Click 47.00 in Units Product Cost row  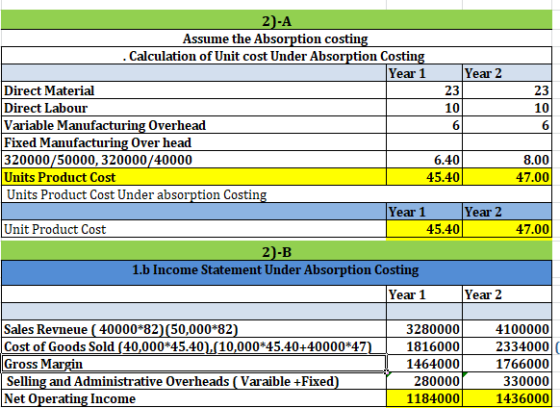tap(507, 177)
